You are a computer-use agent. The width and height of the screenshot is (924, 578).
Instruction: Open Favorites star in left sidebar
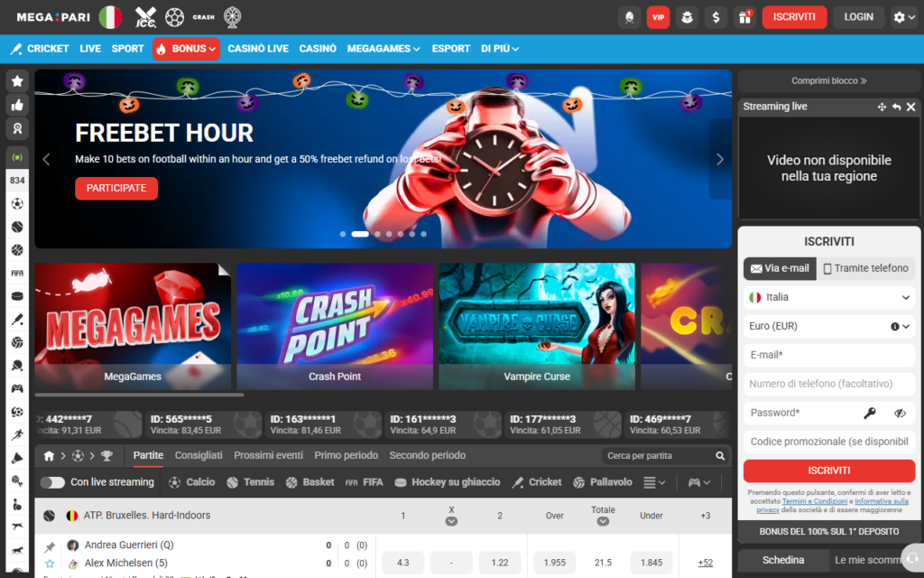pyautogui.click(x=17, y=81)
